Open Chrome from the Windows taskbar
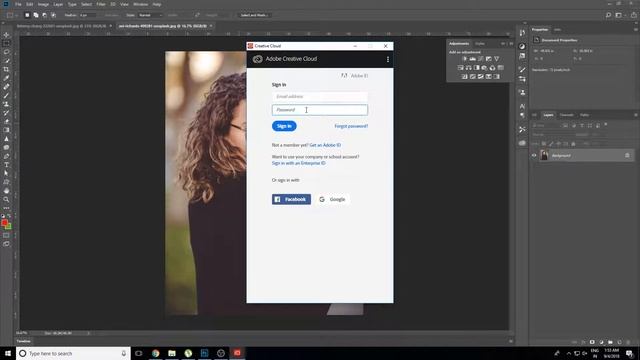This screenshot has width=640, height=360. [156, 353]
